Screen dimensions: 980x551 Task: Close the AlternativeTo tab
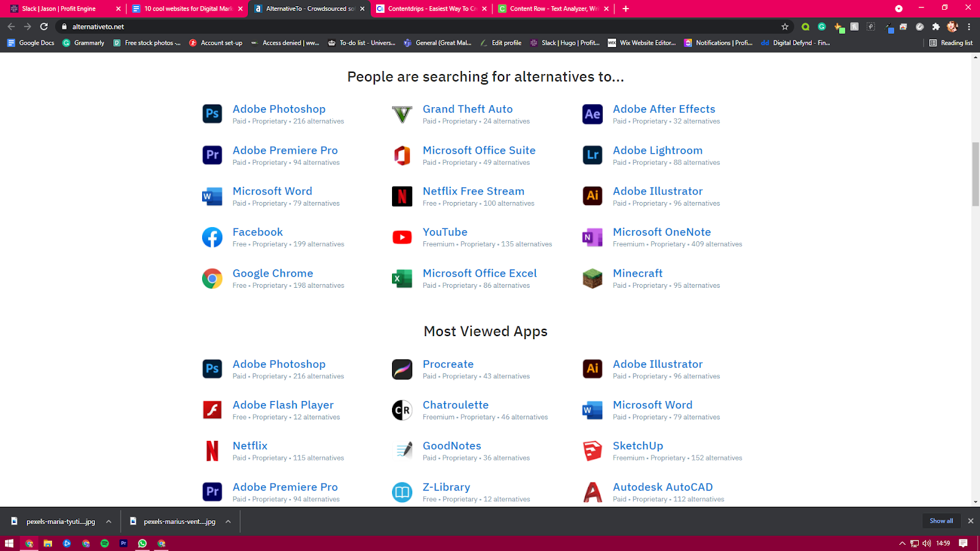tap(363, 9)
